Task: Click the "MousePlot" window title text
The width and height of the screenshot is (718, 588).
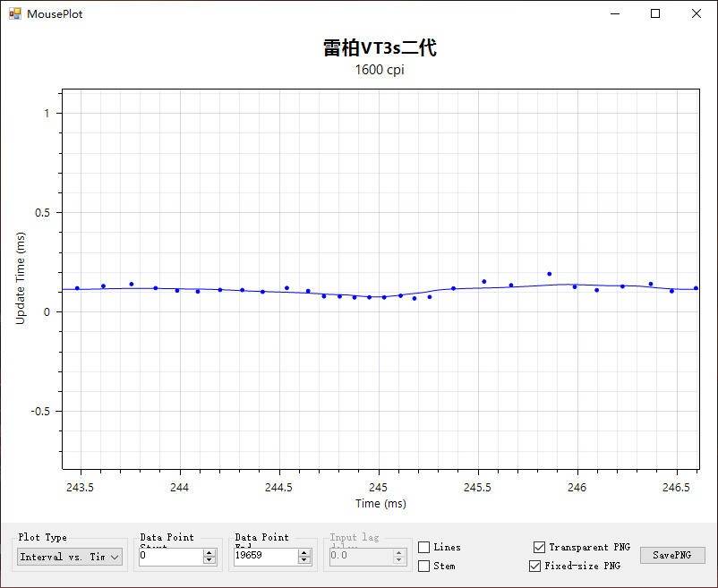Action: (55, 14)
